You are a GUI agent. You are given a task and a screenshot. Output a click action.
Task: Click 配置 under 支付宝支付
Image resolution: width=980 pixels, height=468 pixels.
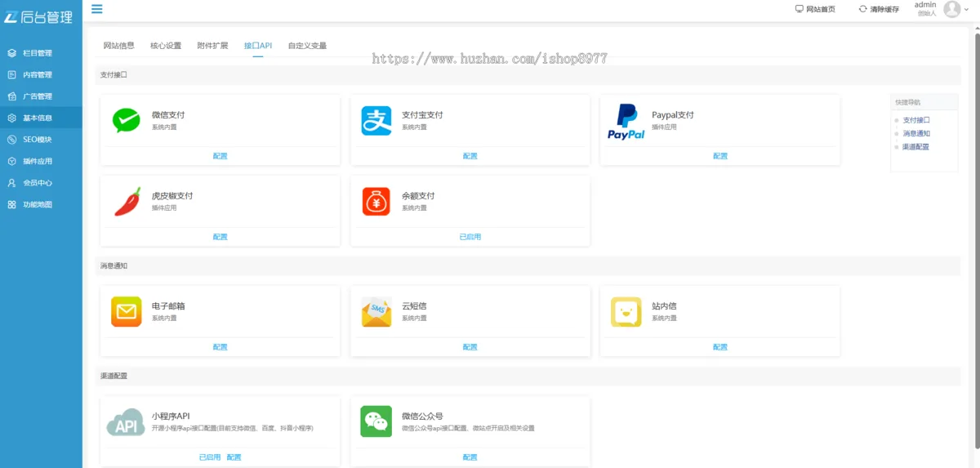coord(470,156)
